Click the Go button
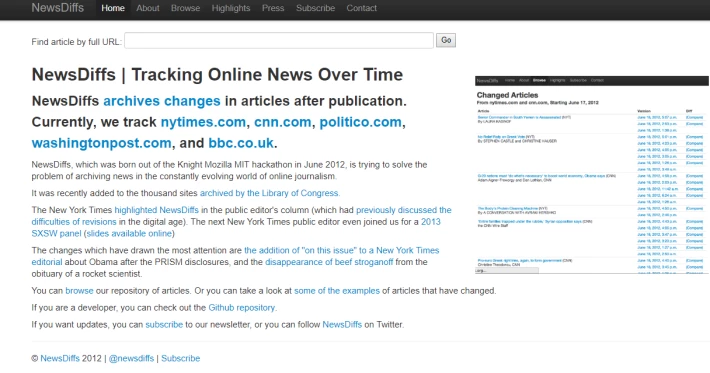The height and width of the screenshot is (373, 710). 446,40
